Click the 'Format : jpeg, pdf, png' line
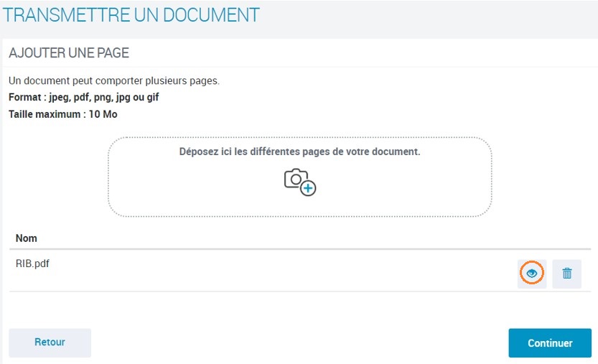The height and width of the screenshot is (364, 598). pos(83,97)
